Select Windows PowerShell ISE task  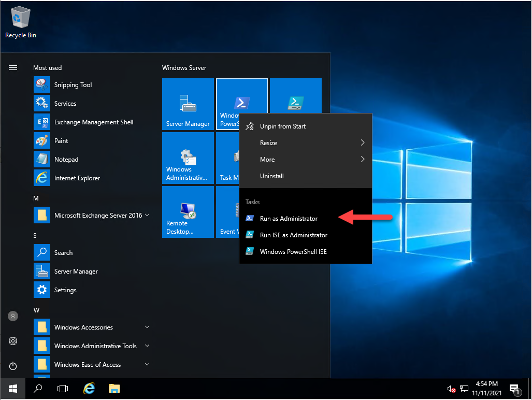(x=306, y=252)
